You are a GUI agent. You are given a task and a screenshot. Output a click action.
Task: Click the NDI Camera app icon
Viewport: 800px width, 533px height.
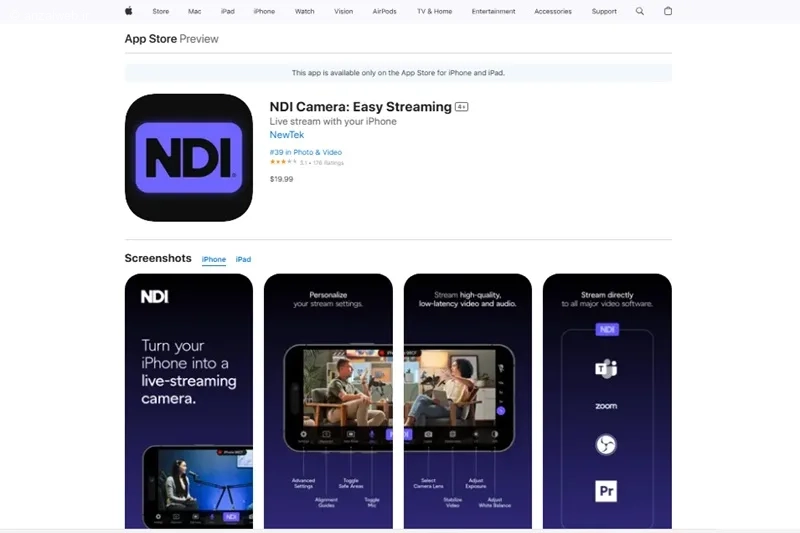(x=189, y=158)
